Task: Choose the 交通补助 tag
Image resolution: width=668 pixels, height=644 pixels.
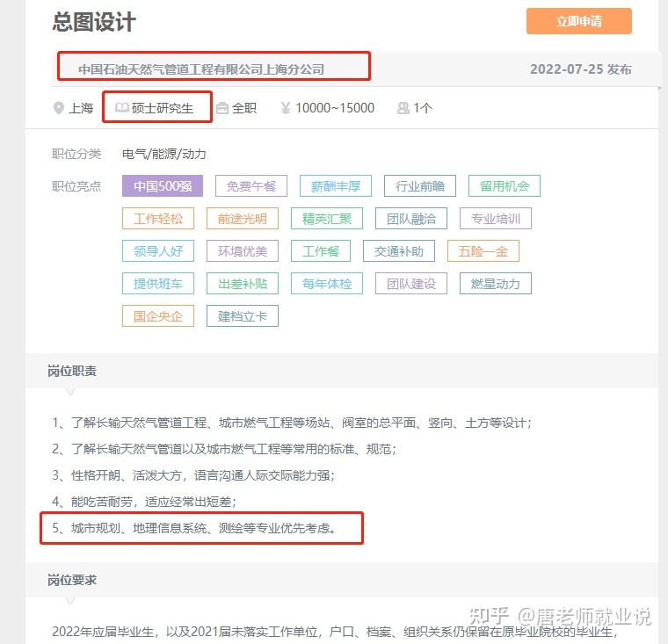Action: click(399, 251)
